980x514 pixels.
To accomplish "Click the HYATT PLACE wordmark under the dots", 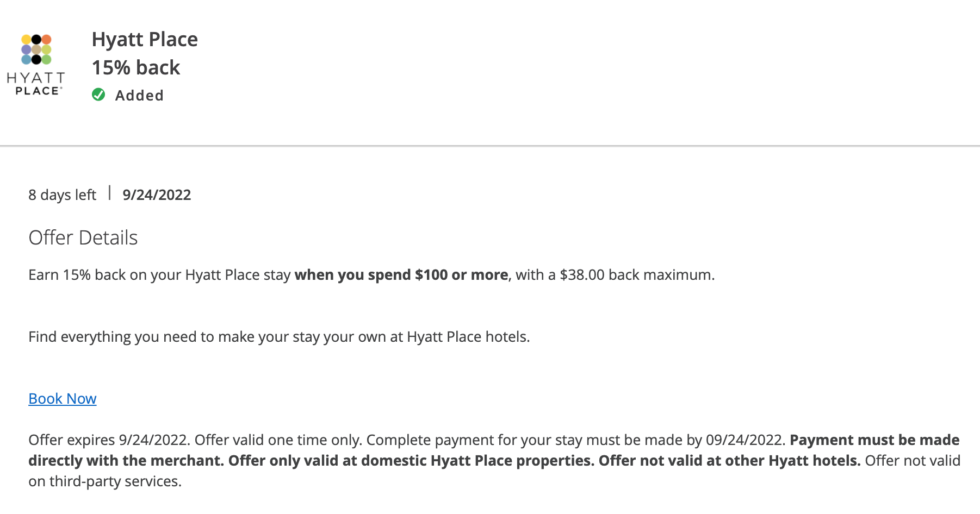I will click(36, 84).
